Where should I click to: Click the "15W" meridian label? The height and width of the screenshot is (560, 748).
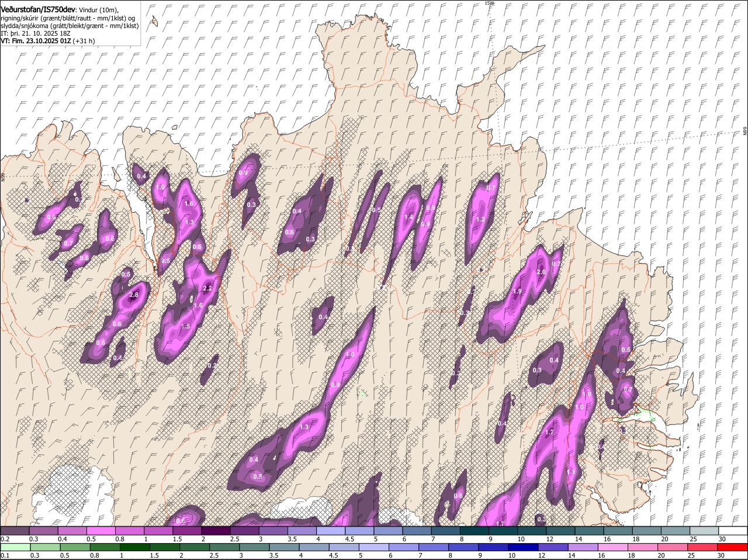coord(490,3)
